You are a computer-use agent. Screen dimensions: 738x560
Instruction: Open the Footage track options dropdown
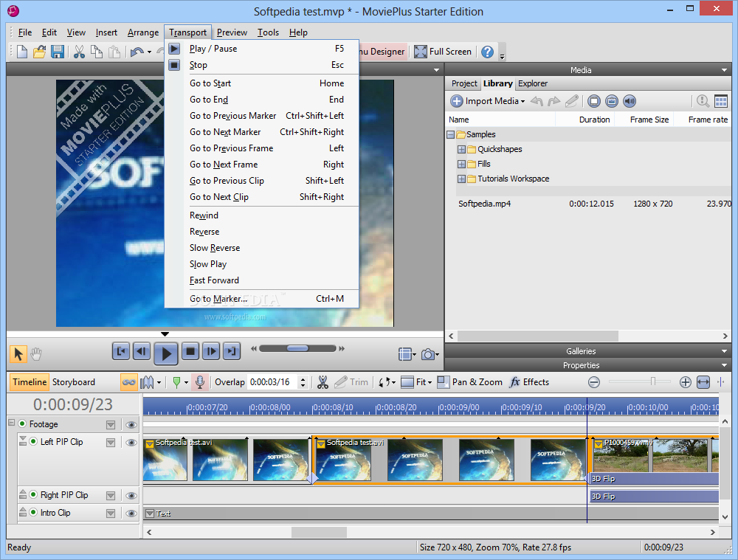point(111,425)
